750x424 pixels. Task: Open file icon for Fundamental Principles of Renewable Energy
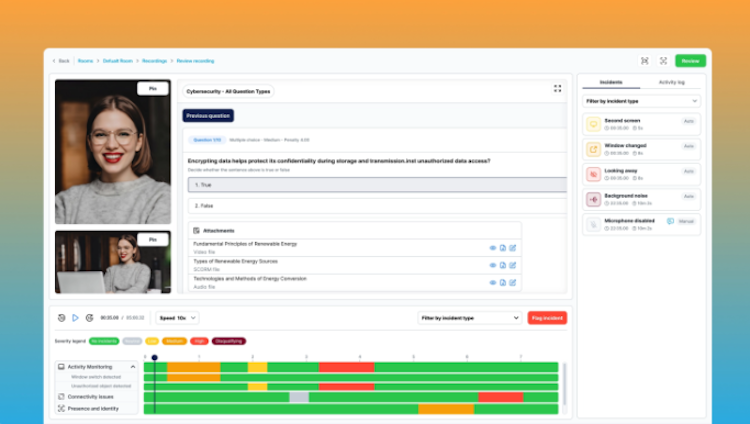[x=503, y=248]
